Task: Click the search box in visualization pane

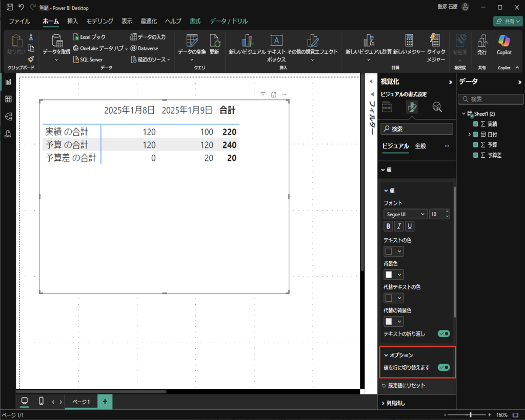Action: point(416,129)
